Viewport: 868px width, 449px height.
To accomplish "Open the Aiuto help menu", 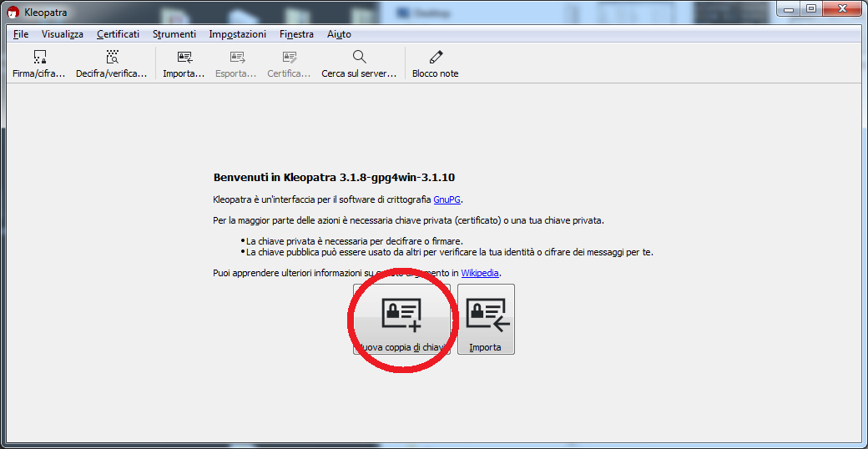I will [339, 34].
